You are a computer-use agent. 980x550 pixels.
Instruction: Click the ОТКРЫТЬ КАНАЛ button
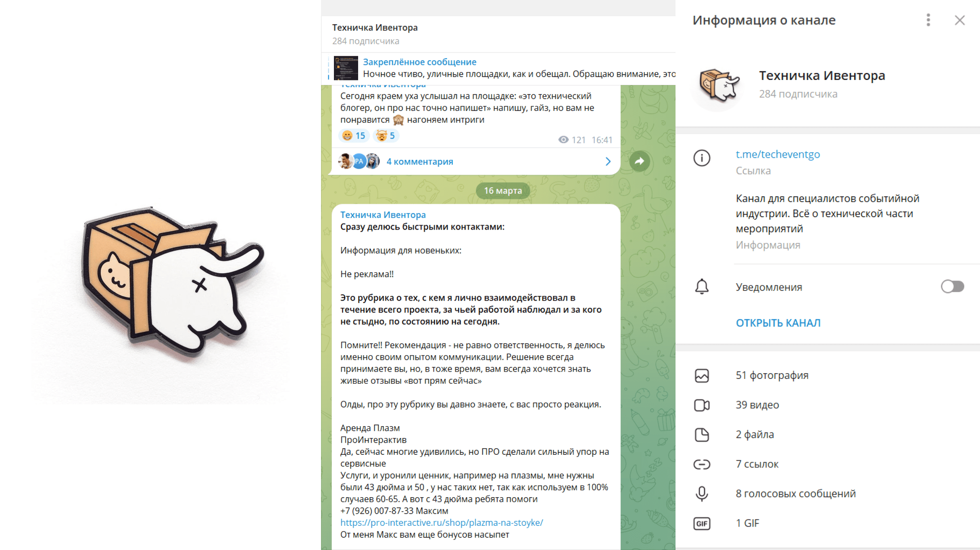click(x=778, y=323)
